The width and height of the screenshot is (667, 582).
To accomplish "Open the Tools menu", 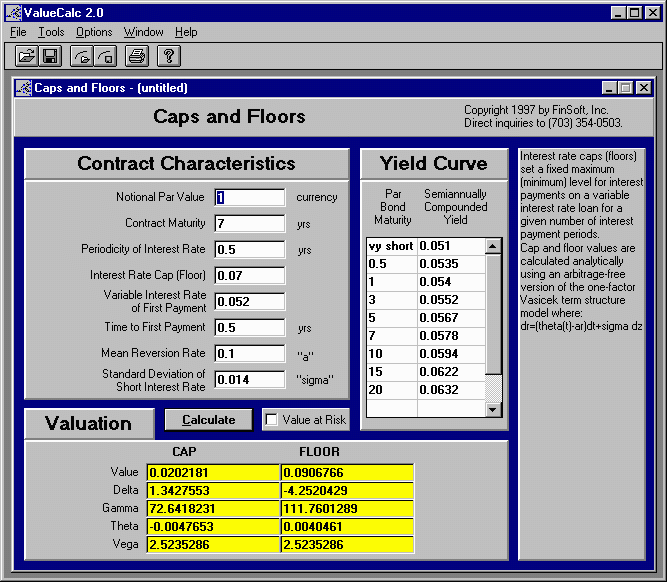I will click(x=50, y=32).
